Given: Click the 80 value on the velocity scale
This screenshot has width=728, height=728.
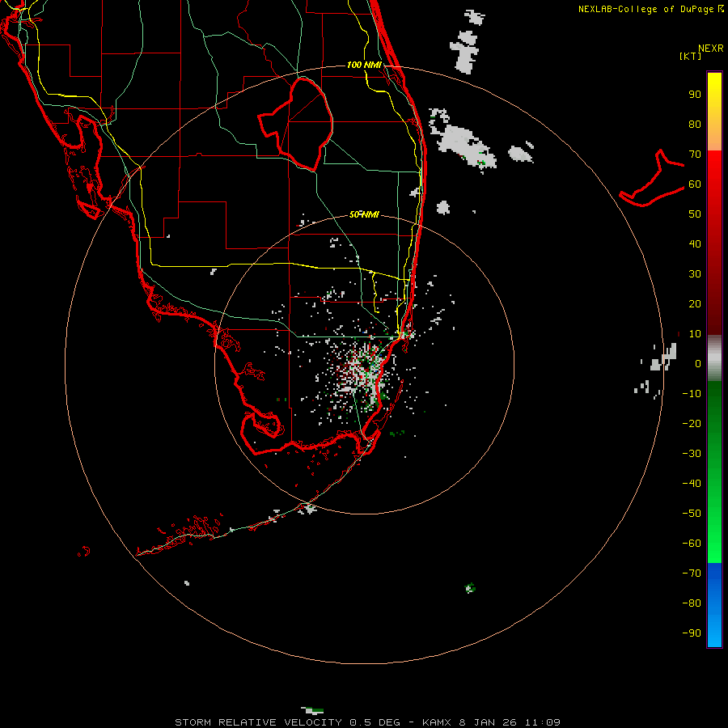Looking at the screenshot, I should [x=695, y=124].
